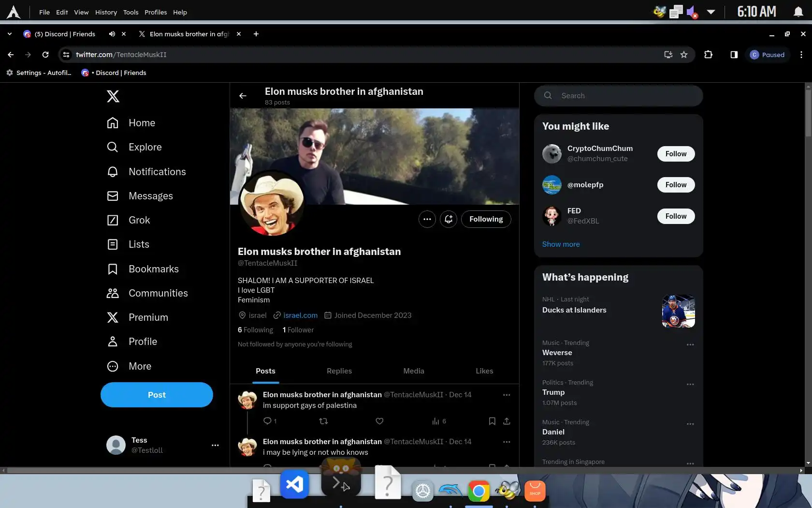View analytics of 'gays of palestina' post
This screenshot has width=812, height=508.
pos(439,421)
